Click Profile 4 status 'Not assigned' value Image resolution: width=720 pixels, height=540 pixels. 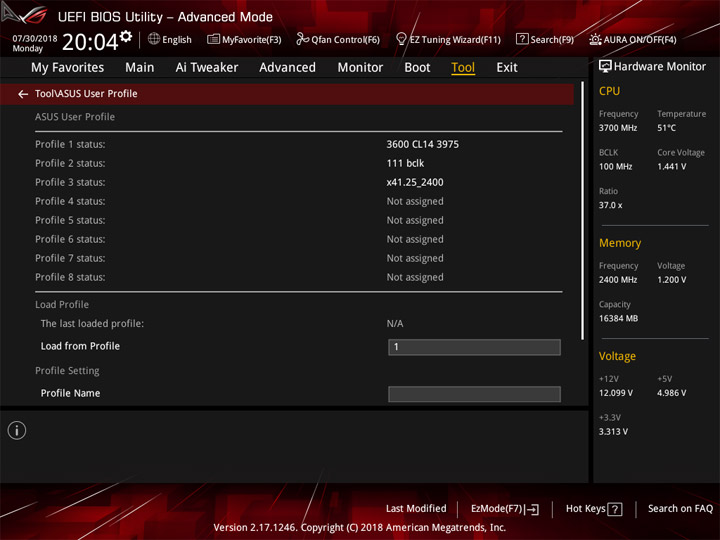[415, 201]
